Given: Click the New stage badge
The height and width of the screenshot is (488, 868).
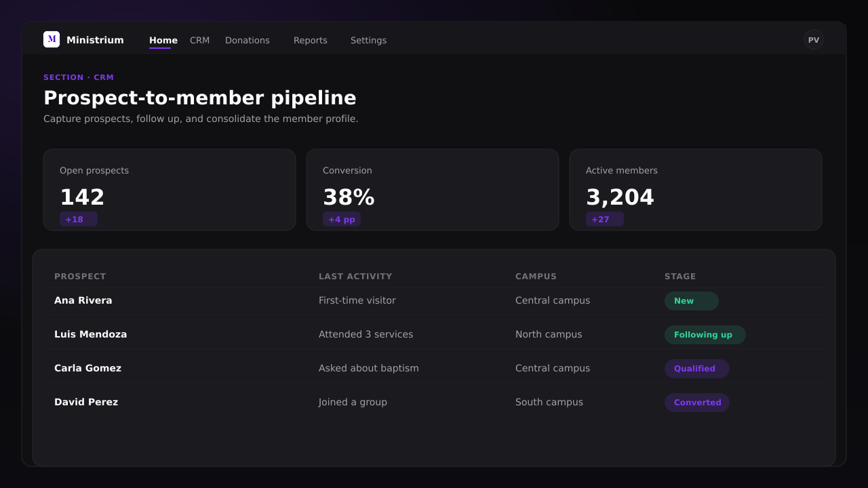Looking at the screenshot, I should pos(692,301).
